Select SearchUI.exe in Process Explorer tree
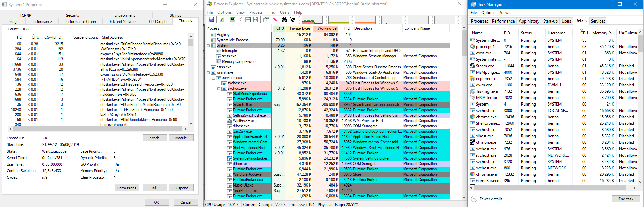The width and height of the screenshot is (644, 207). click(x=244, y=105)
